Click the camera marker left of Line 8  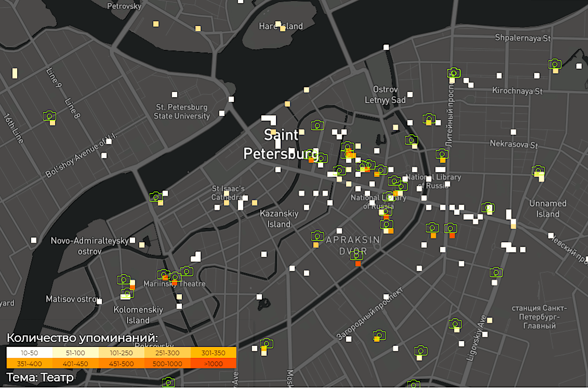[x=49, y=116]
